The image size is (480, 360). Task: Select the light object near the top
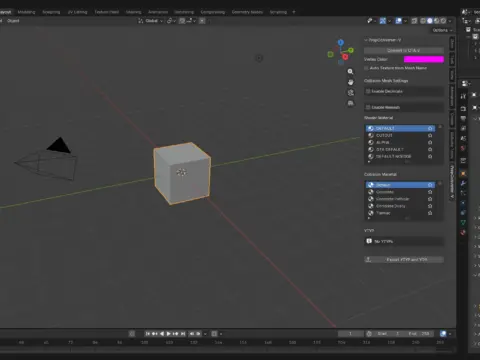click(259, 58)
